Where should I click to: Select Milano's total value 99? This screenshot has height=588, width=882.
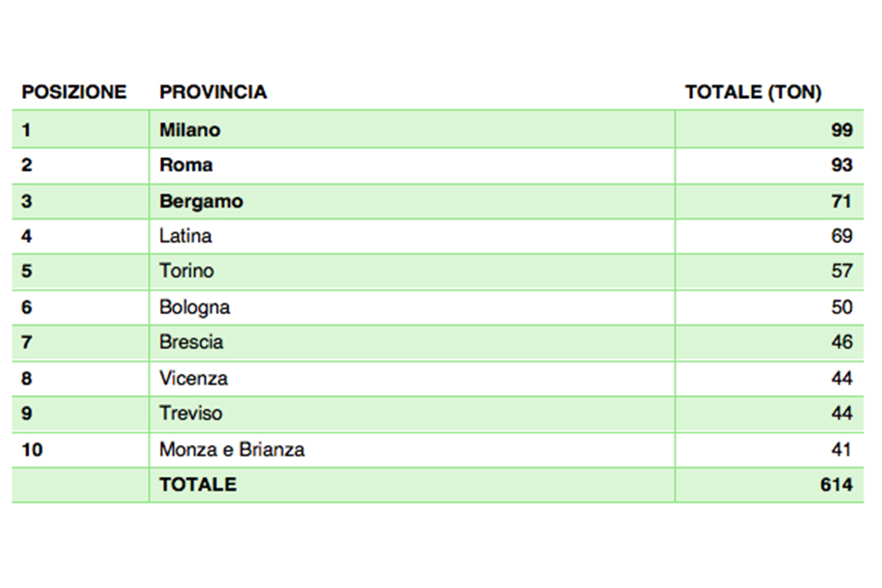click(x=841, y=130)
